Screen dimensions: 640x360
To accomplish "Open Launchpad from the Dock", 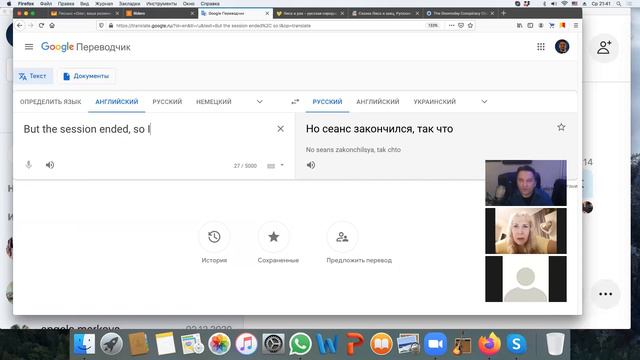I will (111, 344).
